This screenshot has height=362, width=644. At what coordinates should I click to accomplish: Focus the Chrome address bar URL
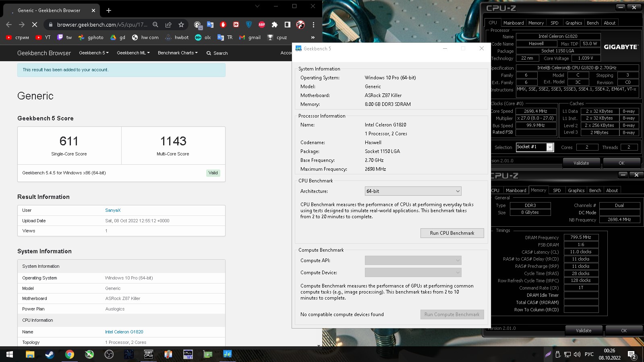pyautogui.click(x=102, y=25)
